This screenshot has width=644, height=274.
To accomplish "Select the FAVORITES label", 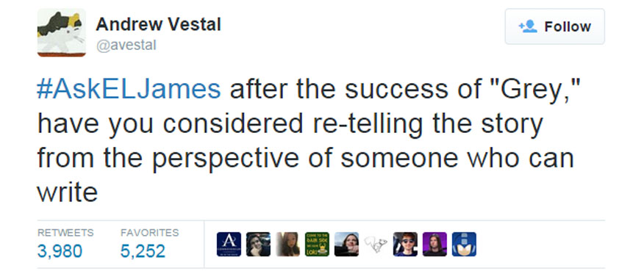I will [x=149, y=233].
